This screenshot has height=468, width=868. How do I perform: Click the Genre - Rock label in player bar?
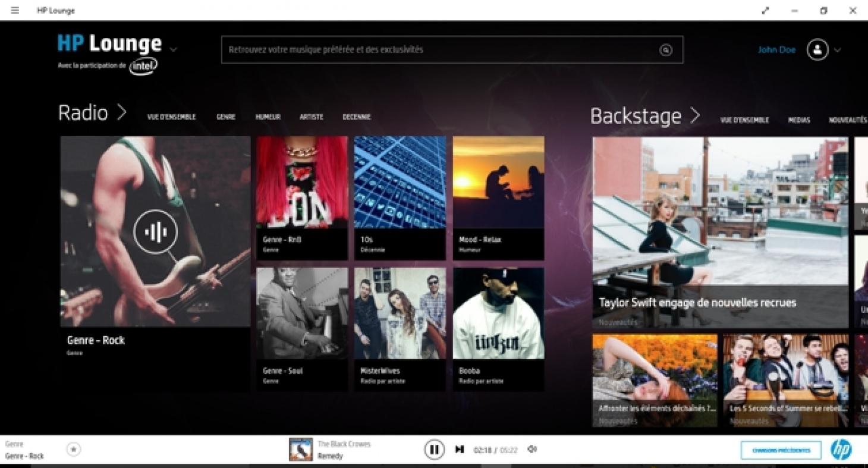pos(24,456)
